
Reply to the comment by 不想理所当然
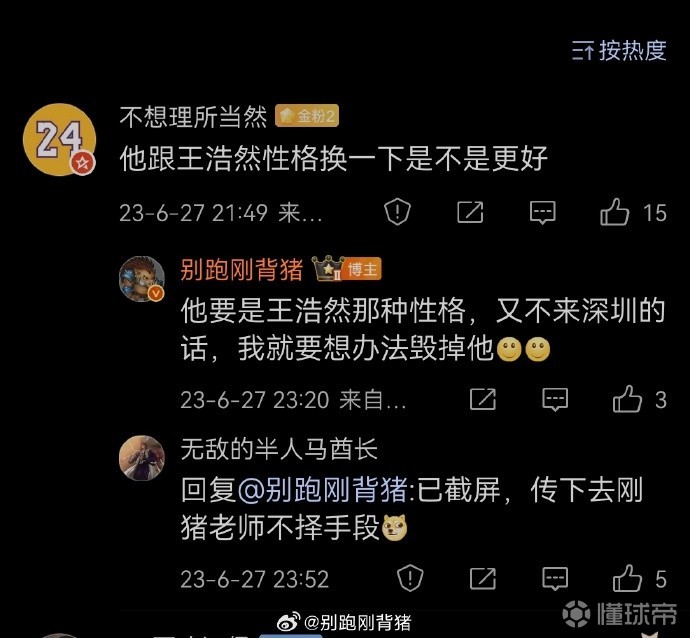pyautogui.click(x=543, y=213)
